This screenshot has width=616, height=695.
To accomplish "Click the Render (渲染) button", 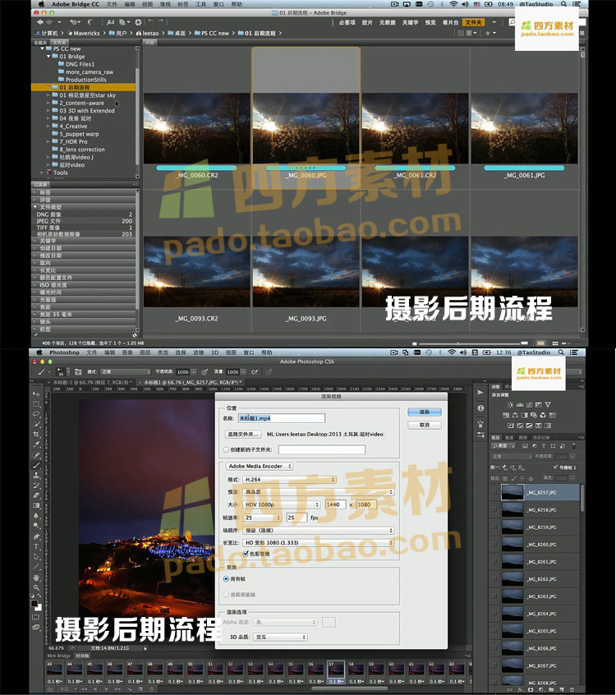I will [424, 412].
